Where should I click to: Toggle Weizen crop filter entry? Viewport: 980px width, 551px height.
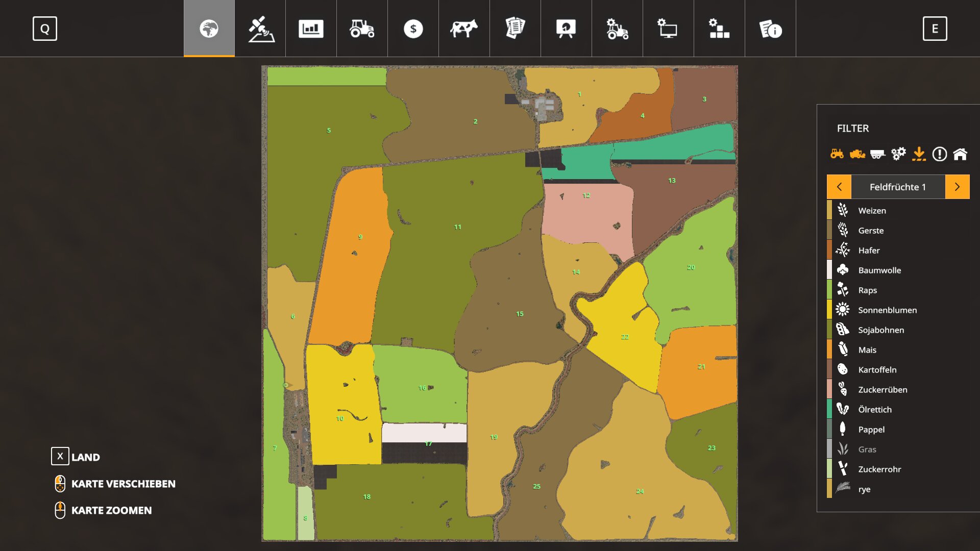click(x=872, y=211)
